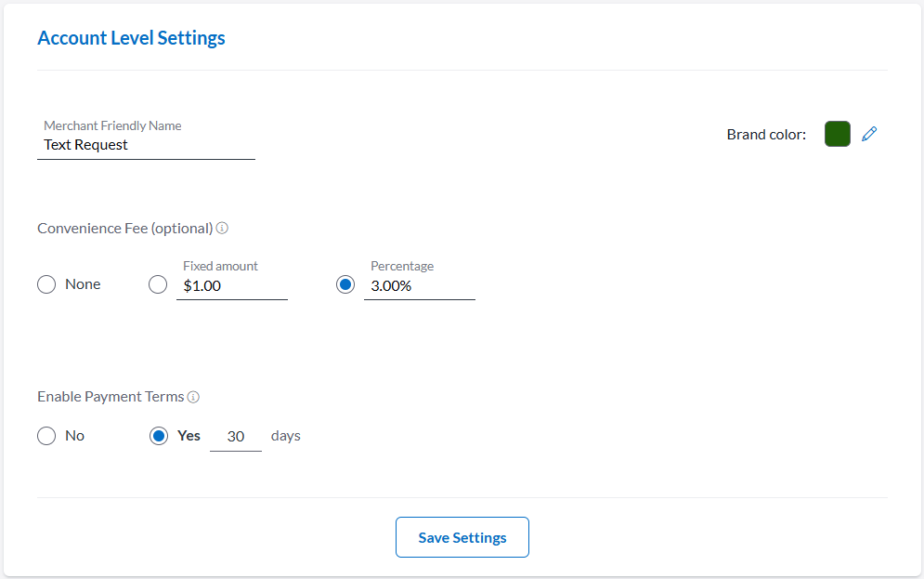
Task: Click the Convenience Fee (optional) label
Action: (x=125, y=228)
